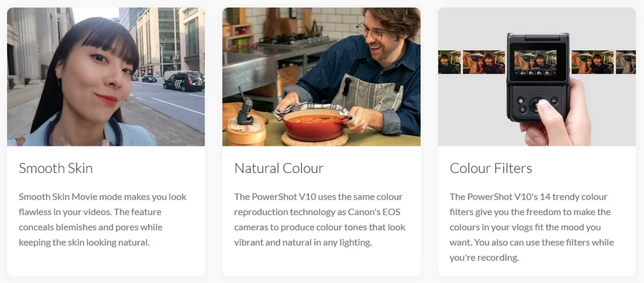Click the camera's top-left round button
The width and height of the screenshot is (644, 283).
(x=521, y=101)
